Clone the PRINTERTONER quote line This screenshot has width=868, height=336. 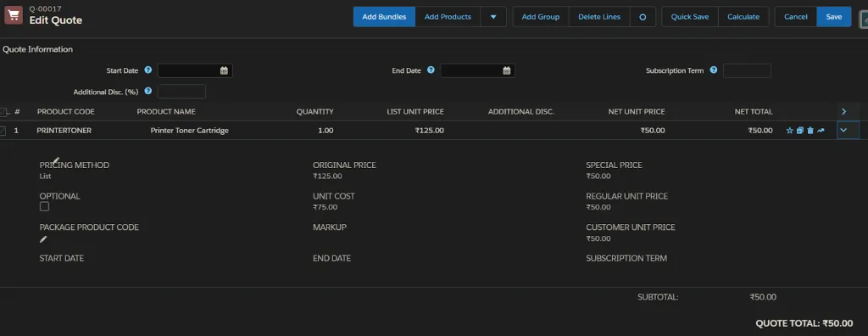pyautogui.click(x=800, y=131)
